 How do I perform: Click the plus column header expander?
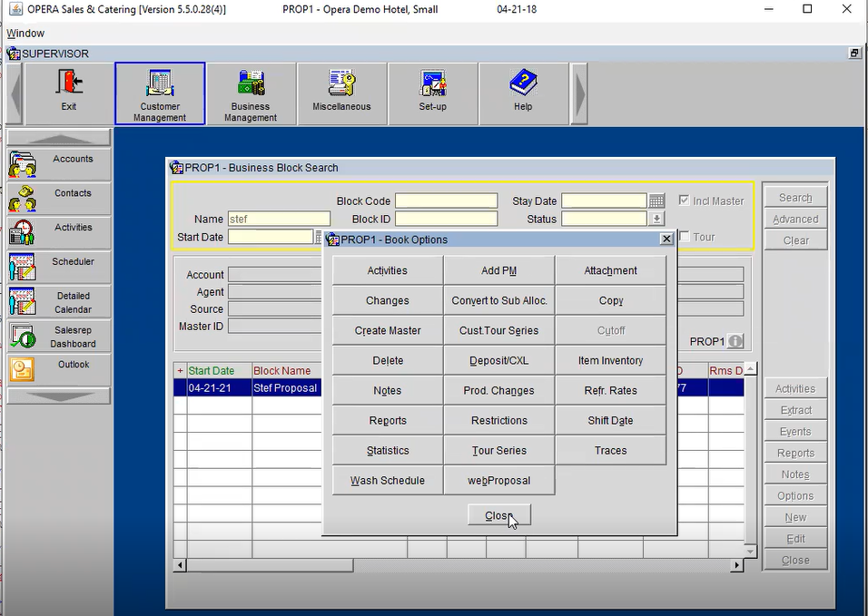pos(180,370)
